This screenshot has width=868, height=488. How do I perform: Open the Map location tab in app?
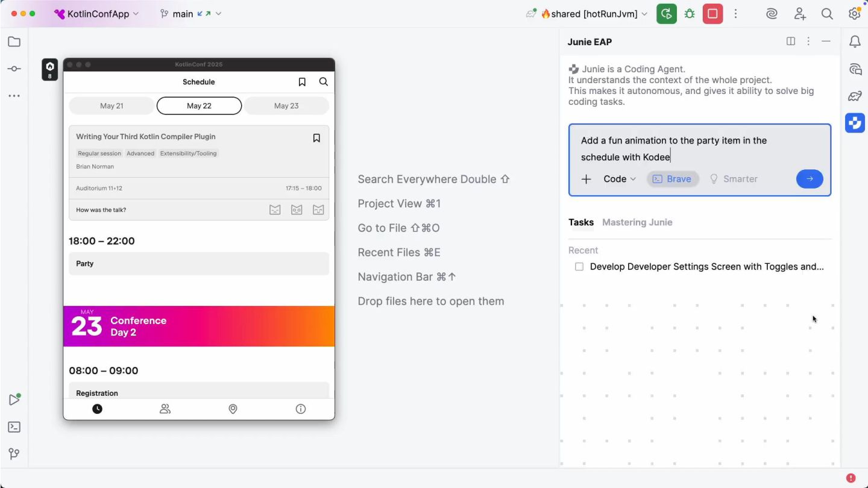pyautogui.click(x=233, y=409)
